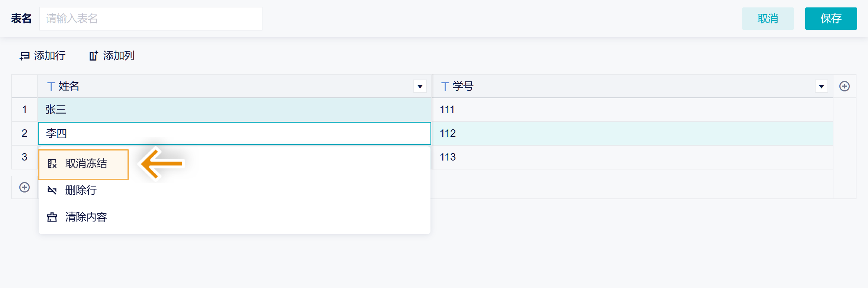This screenshot has height=288, width=868.
Task: Click the text type icon beside 学号
Action: pyautogui.click(x=445, y=87)
